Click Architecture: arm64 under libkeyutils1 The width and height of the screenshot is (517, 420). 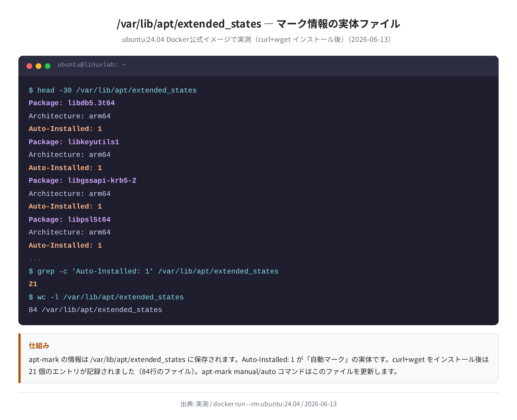(x=70, y=155)
